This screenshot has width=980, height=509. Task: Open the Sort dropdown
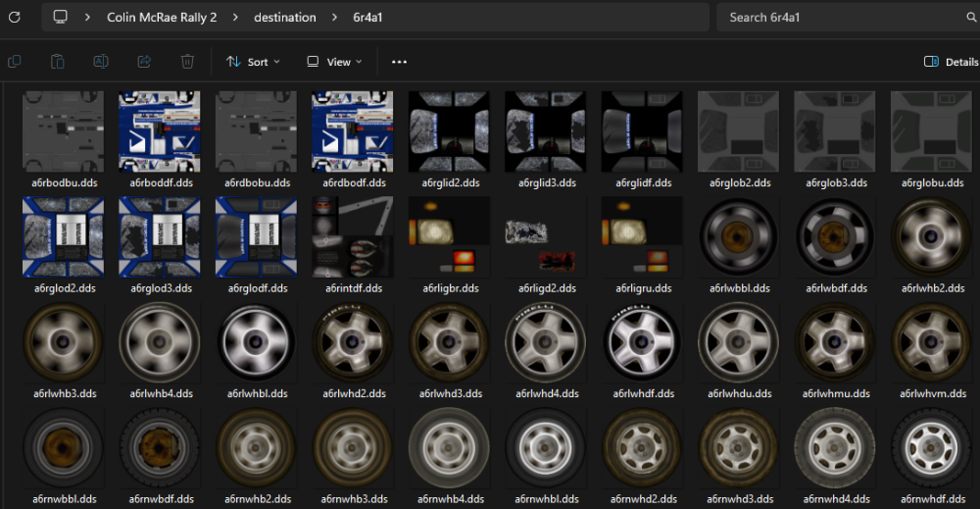[253, 61]
